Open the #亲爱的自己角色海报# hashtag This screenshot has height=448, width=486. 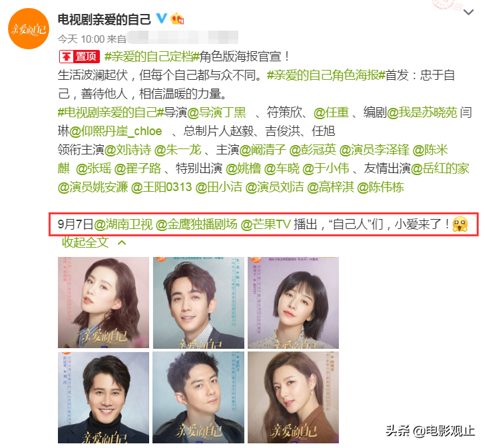tap(326, 75)
